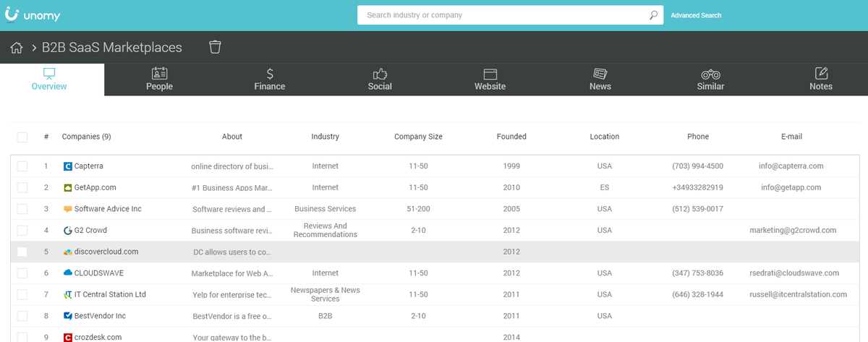Click the BestVendor Inc logo icon
868x342 pixels.
pyautogui.click(x=68, y=316)
